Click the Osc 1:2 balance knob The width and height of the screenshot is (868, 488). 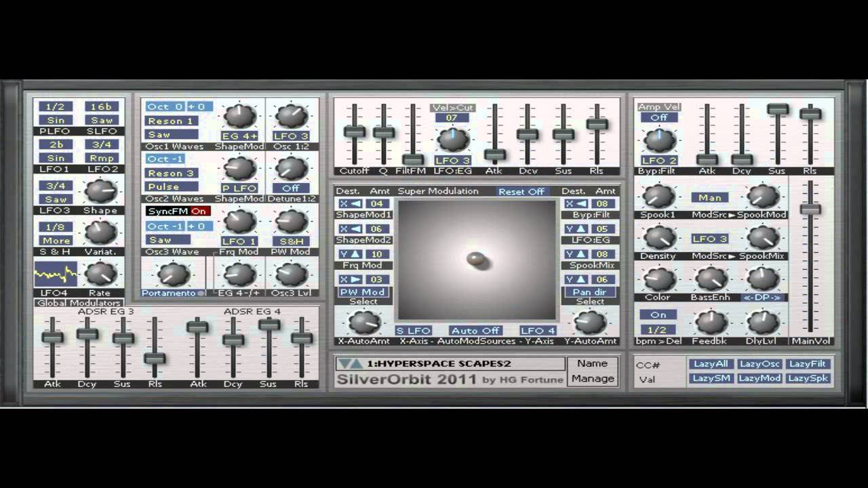click(291, 116)
